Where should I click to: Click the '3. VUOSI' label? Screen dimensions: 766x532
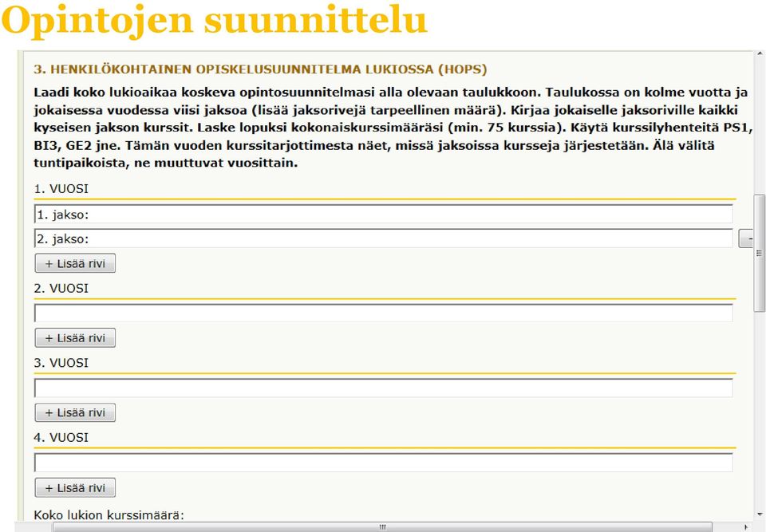61,363
